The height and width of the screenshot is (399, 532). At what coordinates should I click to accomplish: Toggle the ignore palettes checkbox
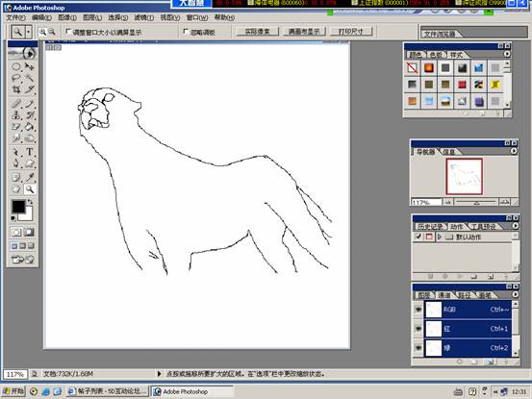[186, 32]
